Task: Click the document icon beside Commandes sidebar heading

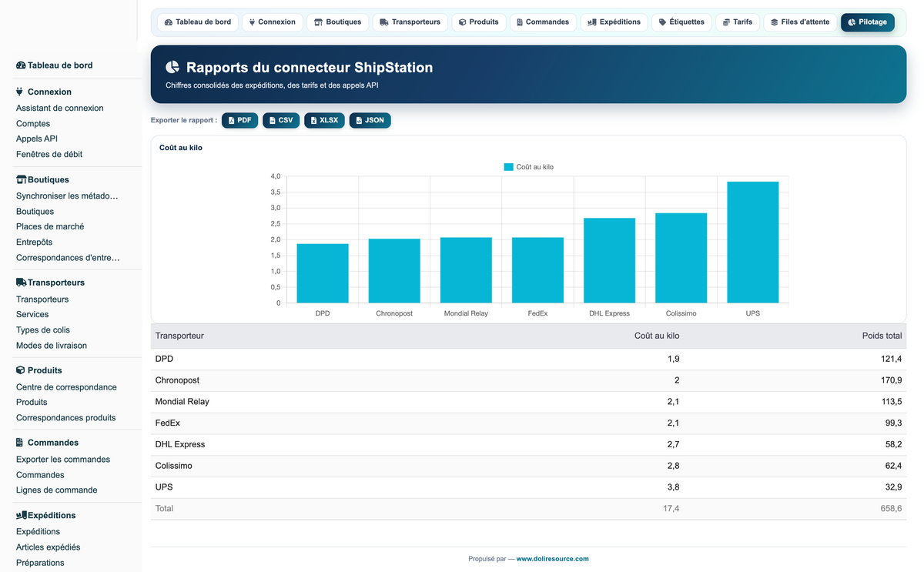Action: point(20,443)
